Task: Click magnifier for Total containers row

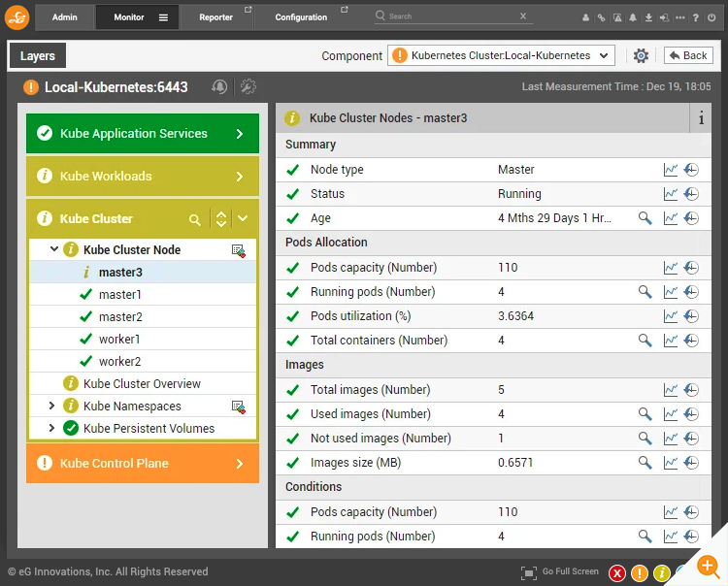Action: pos(645,341)
